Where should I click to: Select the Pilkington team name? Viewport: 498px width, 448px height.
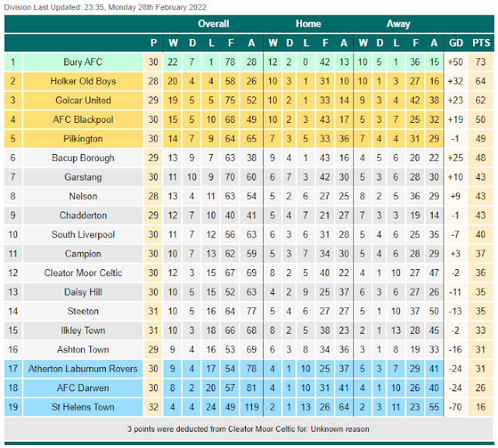pyautogui.click(x=83, y=138)
